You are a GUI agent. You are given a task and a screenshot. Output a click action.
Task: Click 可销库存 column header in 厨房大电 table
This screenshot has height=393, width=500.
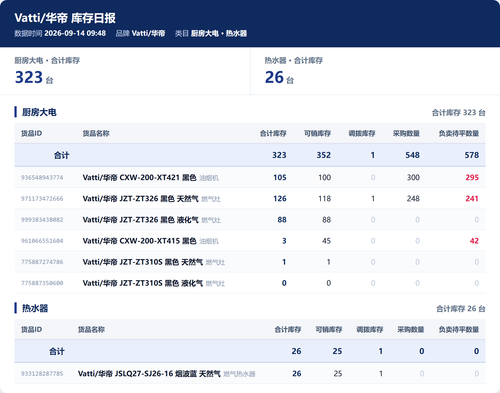point(317,133)
